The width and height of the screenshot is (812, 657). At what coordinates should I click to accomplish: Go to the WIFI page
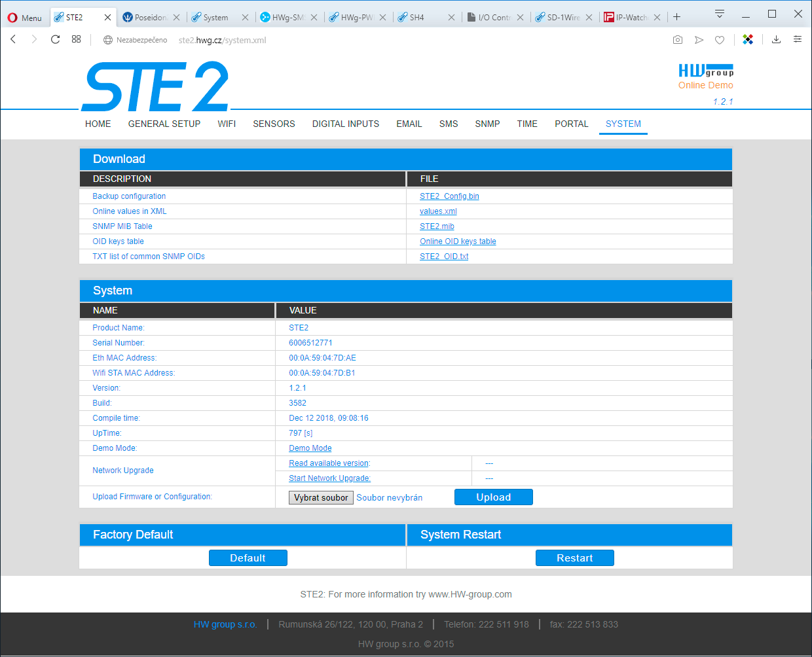(227, 124)
